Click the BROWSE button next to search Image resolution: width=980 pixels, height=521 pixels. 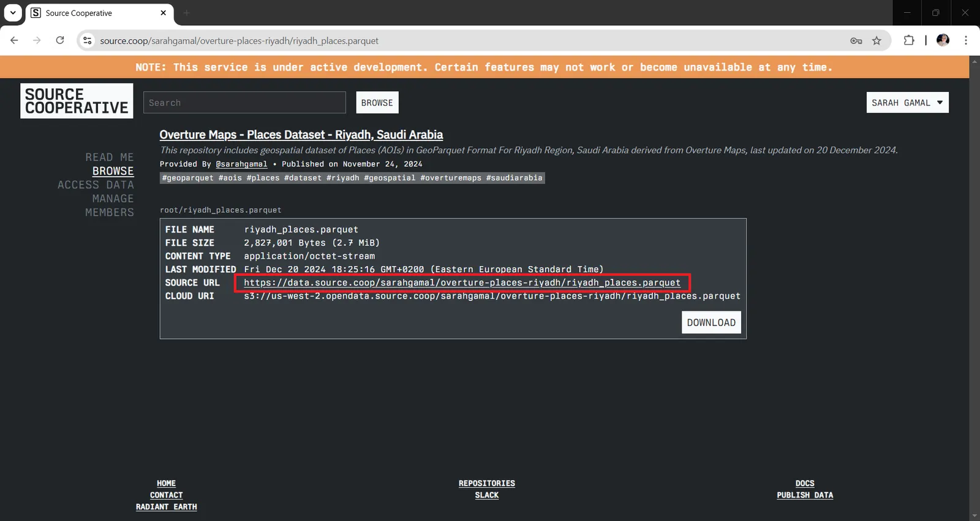coord(377,102)
